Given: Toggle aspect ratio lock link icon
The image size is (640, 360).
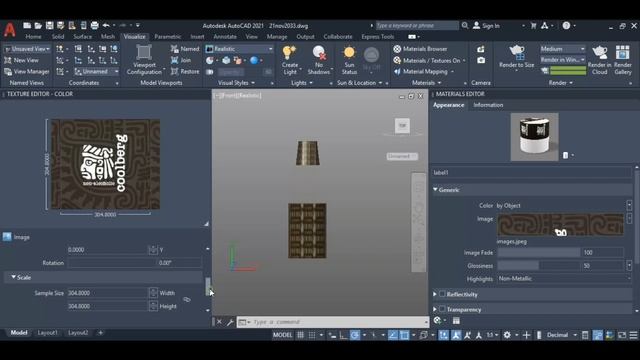Looking at the screenshot, I should point(187,300).
